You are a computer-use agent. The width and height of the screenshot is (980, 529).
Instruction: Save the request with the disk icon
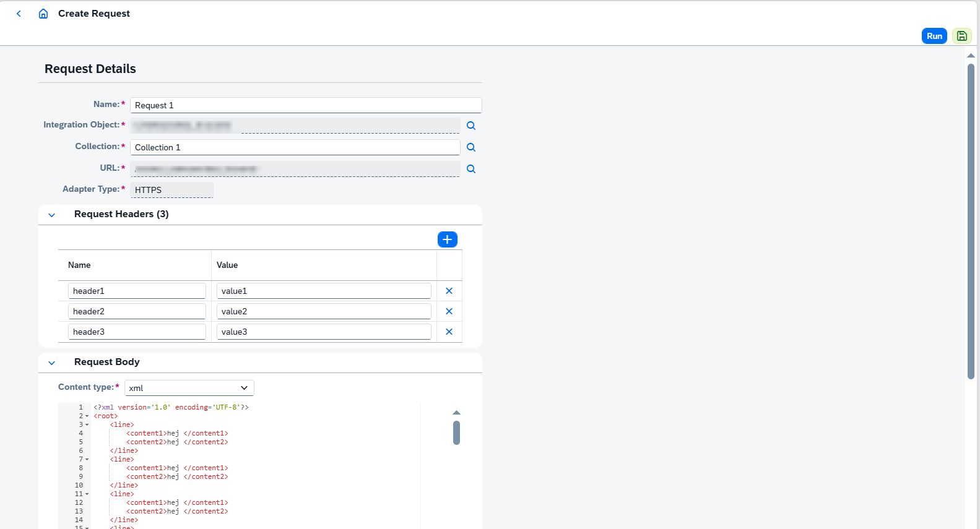point(961,36)
